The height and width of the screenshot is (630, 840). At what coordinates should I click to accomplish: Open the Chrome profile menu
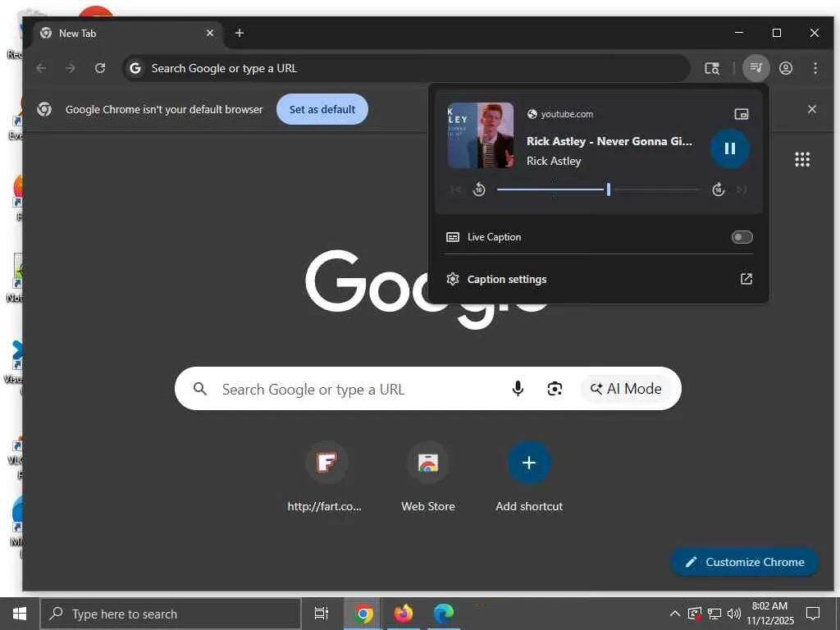point(786,68)
